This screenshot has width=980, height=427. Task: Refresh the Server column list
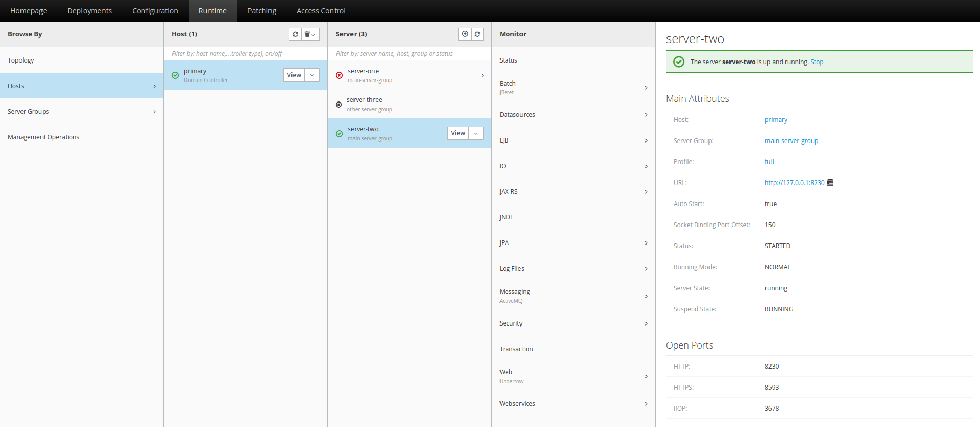tap(477, 34)
